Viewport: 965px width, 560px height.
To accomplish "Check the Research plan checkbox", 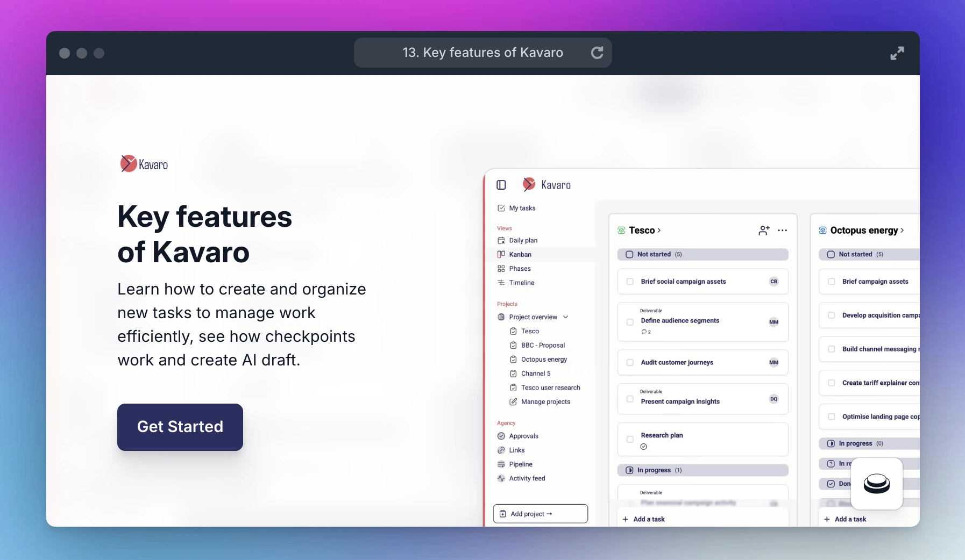I will coord(630,439).
